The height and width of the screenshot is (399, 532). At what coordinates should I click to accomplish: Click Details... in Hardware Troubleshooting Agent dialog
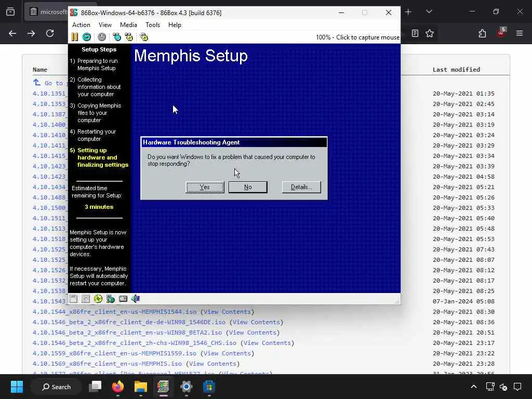coord(301,187)
